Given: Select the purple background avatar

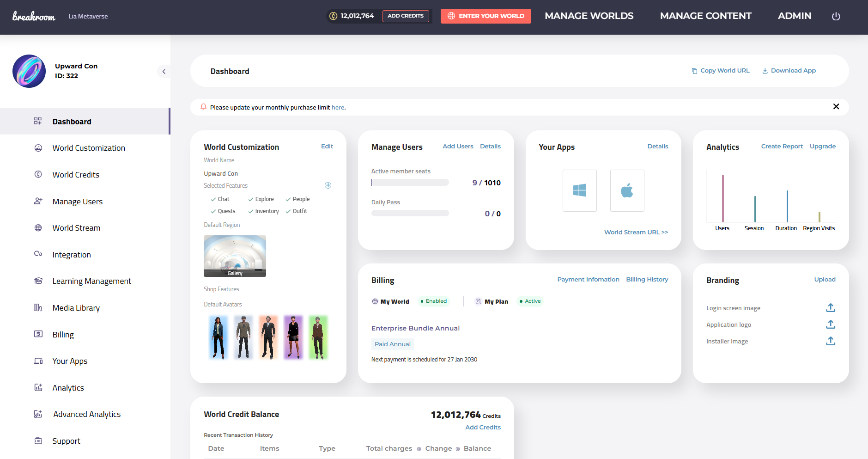Looking at the screenshot, I should point(293,337).
